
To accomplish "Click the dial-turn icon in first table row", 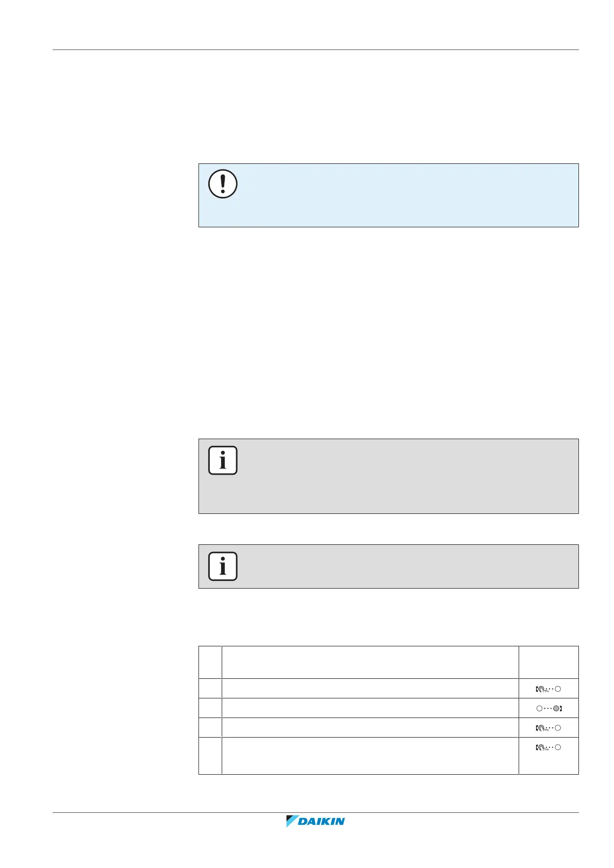I will pos(549,689).
